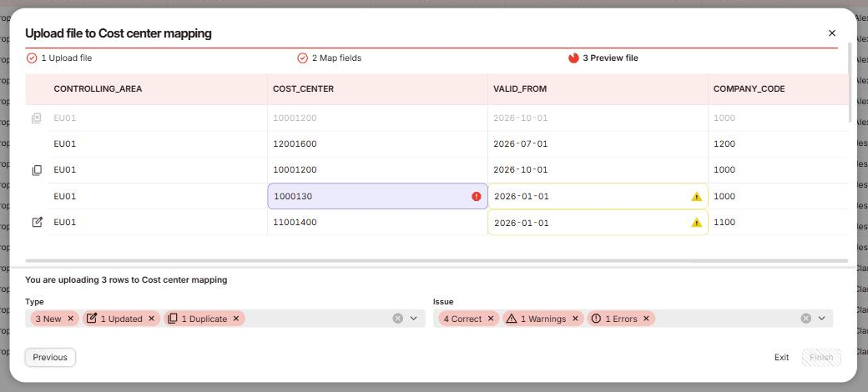
Task: Select date cell 2026-07-01
Action: (x=598, y=143)
